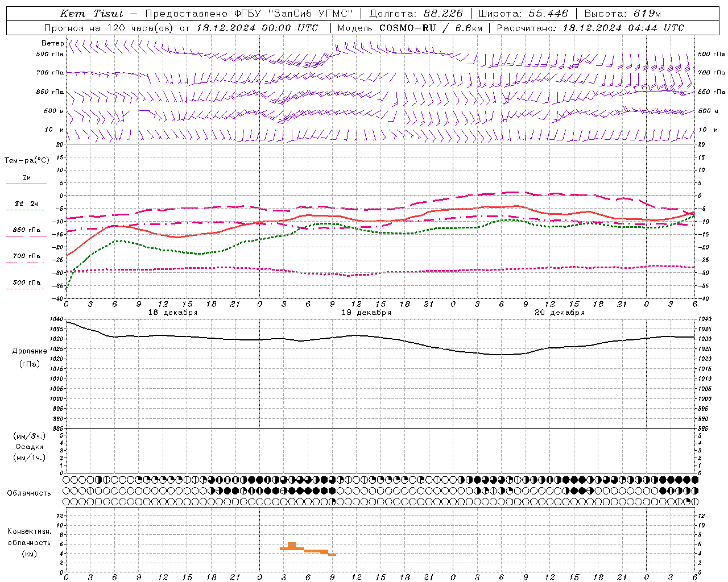Click the '1020' value on the right pressure axis
Screen dimensions: 728x582
(705, 359)
